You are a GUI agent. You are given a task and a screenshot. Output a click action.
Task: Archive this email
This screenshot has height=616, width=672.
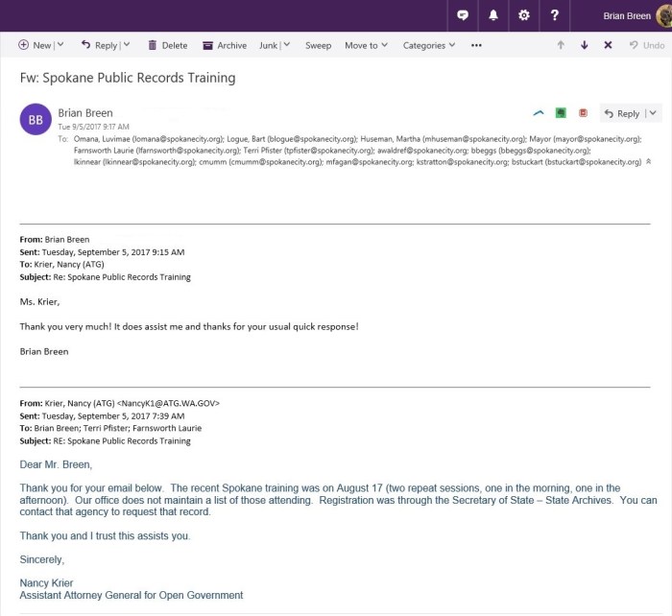pos(224,45)
